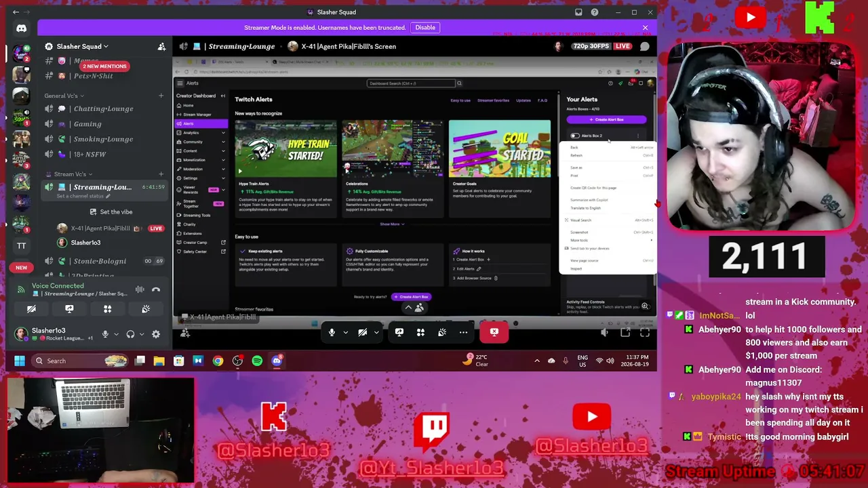Open the weather widget showing 22°C Clear
868x488 pixels.
475,360
